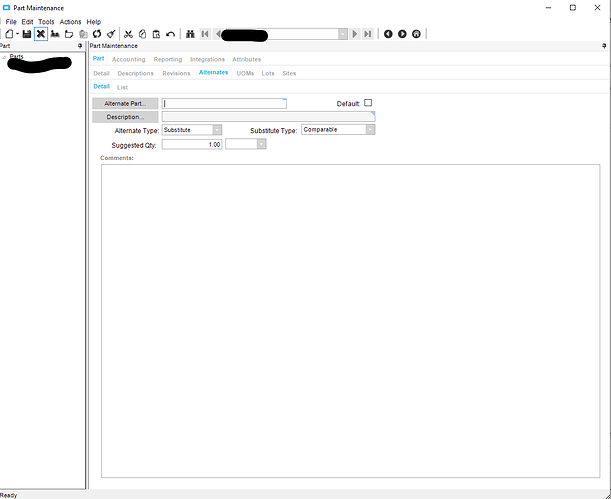Image resolution: width=611 pixels, height=499 pixels.
Task: Open the UOMs sub-tab
Action: 245,74
